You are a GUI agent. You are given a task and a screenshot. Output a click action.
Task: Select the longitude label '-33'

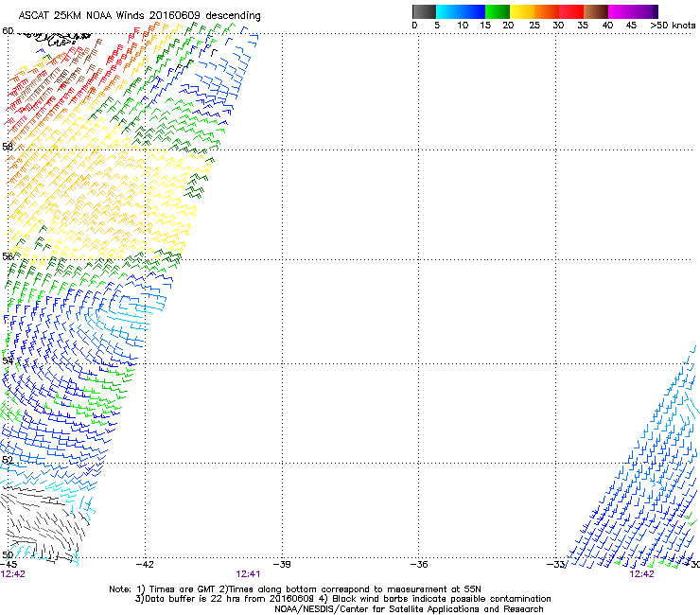point(556,565)
